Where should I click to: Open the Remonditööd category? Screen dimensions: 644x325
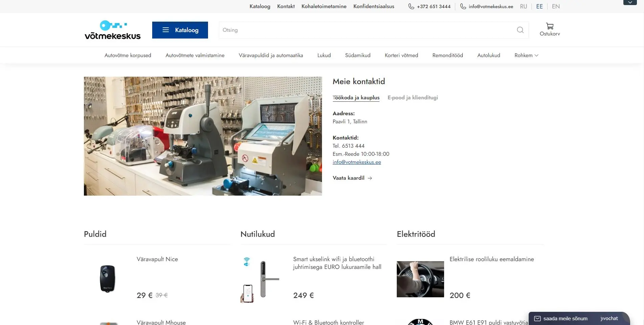447,55
